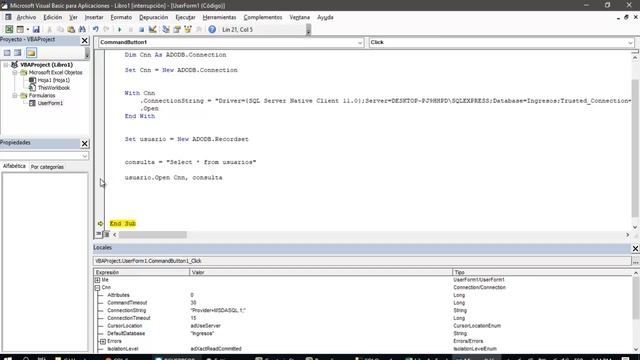Click the code window horizontal scrollbar thumb
This screenshot has height=360, width=640.
coord(153,235)
